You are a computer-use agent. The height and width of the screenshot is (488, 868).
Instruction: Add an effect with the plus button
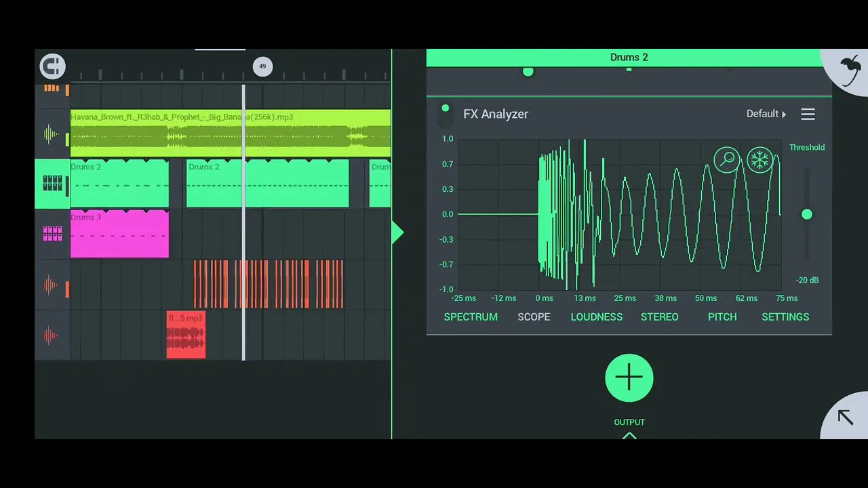click(x=629, y=378)
